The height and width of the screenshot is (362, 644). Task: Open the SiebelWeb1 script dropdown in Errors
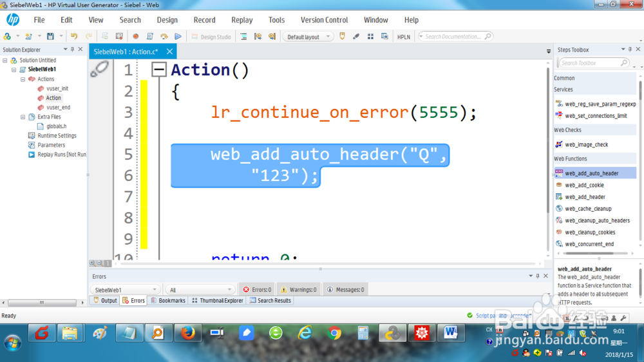pyautogui.click(x=125, y=290)
